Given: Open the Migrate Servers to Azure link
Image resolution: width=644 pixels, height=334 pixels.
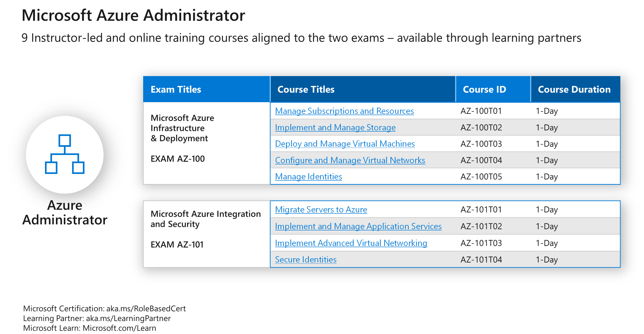Looking at the screenshot, I should tap(321, 210).
